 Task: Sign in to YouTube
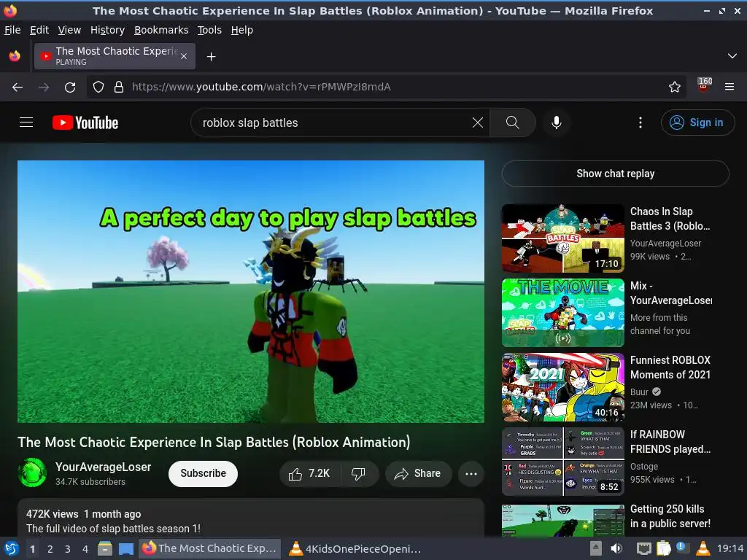697,122
